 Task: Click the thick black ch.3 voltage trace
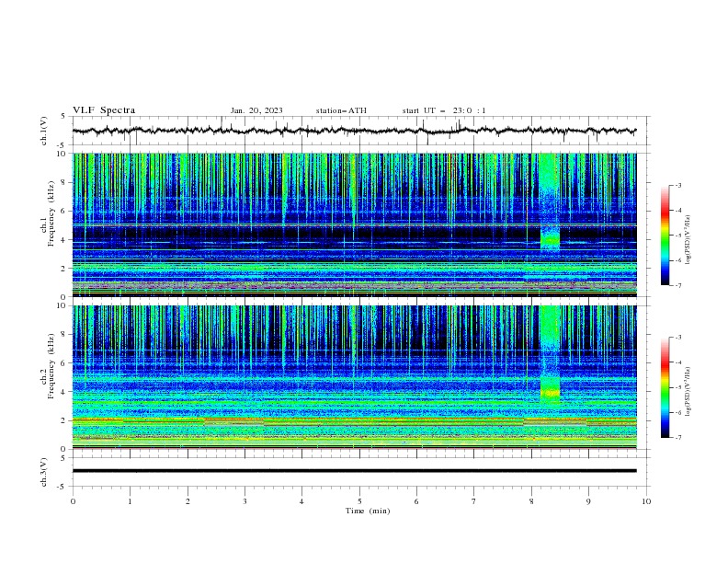(x=354, y=471)
